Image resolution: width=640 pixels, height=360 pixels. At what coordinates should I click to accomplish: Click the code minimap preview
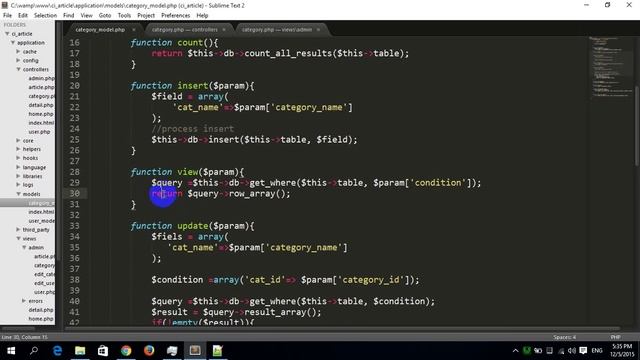(x=610, y=67)
